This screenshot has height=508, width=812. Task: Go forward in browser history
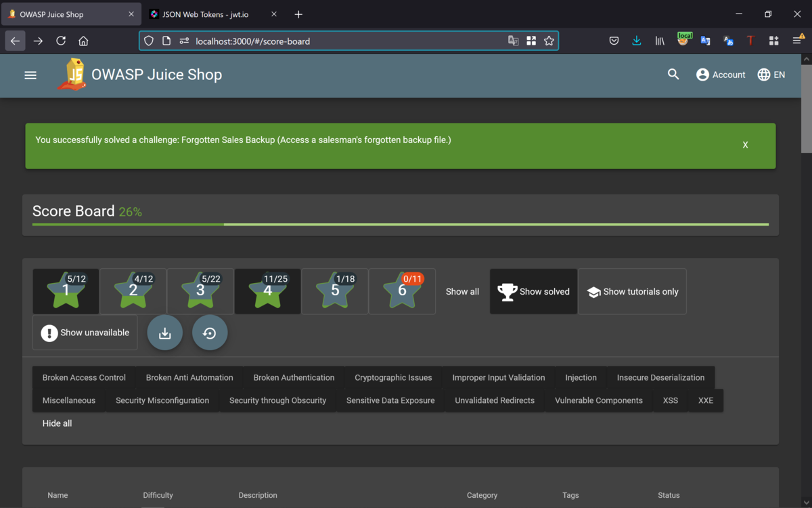(38, 41)
